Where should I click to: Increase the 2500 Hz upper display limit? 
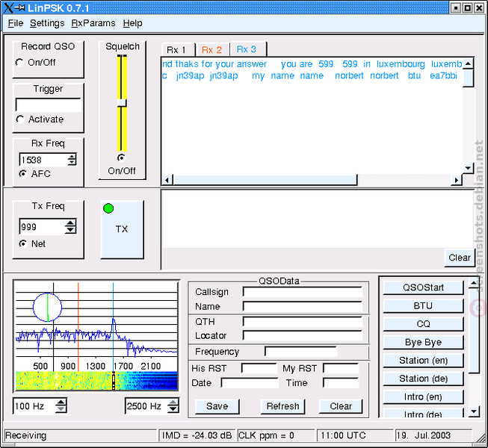[173, 402]
